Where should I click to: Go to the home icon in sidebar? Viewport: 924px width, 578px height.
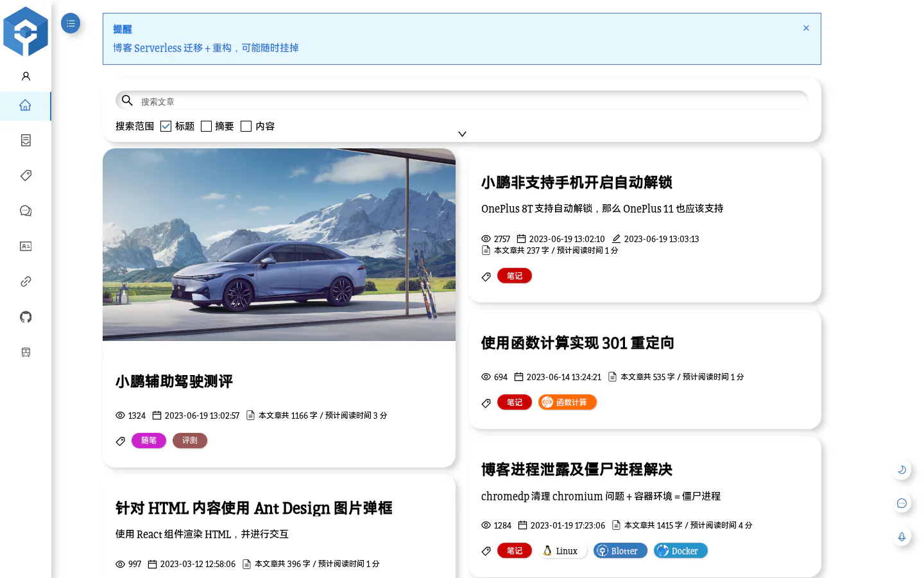(25, 105)
